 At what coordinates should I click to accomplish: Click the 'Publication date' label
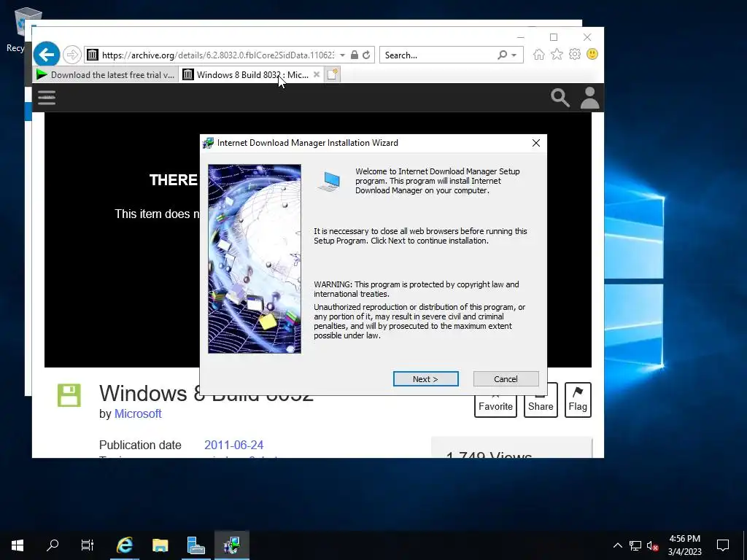(x=140, y=446)
